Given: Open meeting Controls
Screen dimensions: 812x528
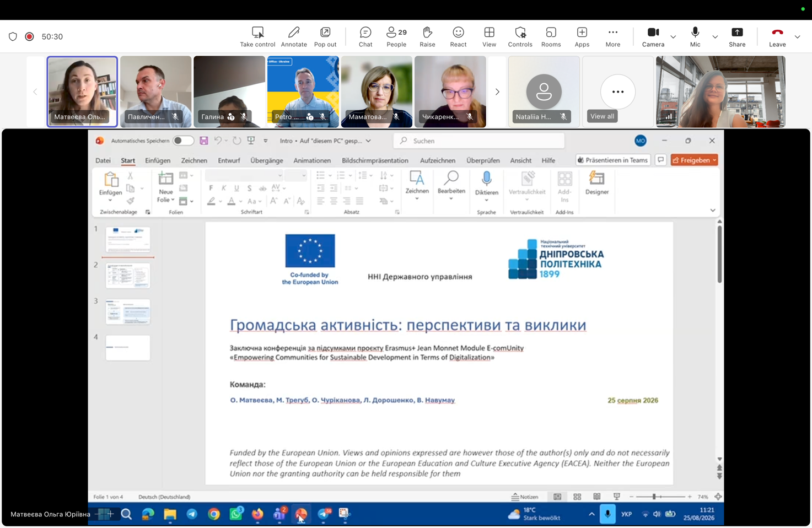Looking at the screenshot, I should 520,37.
